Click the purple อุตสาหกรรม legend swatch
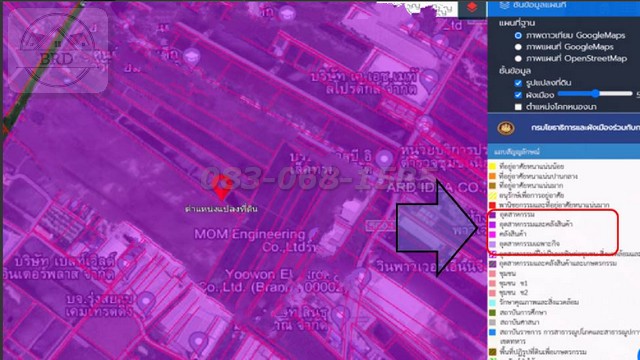This screenshot has height=360, width=640. pos(492,215)
